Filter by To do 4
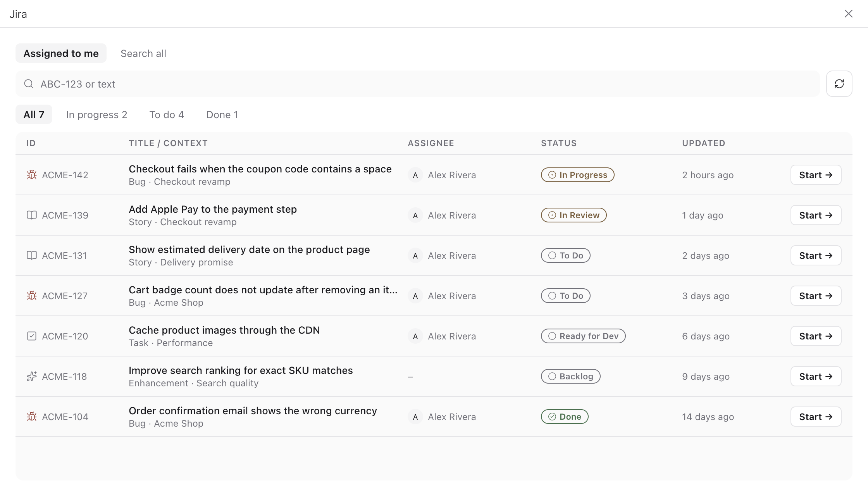 pos(167,114)
